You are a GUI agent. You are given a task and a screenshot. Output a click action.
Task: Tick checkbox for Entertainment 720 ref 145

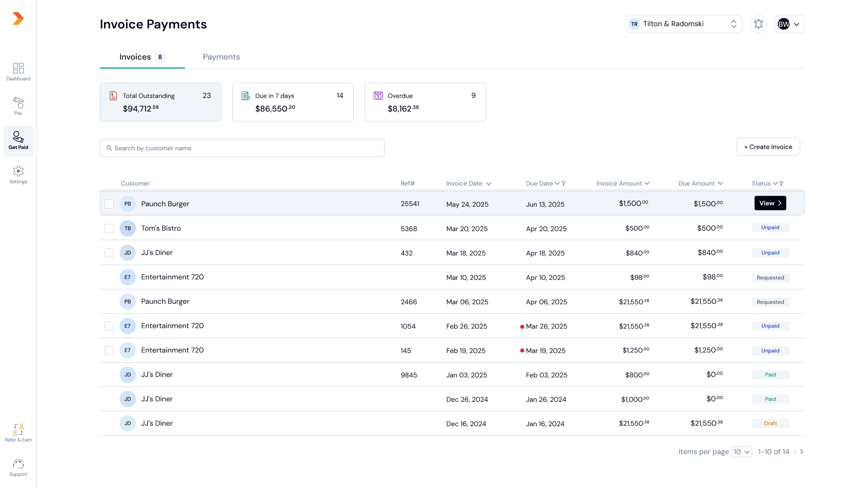point(109,350)
